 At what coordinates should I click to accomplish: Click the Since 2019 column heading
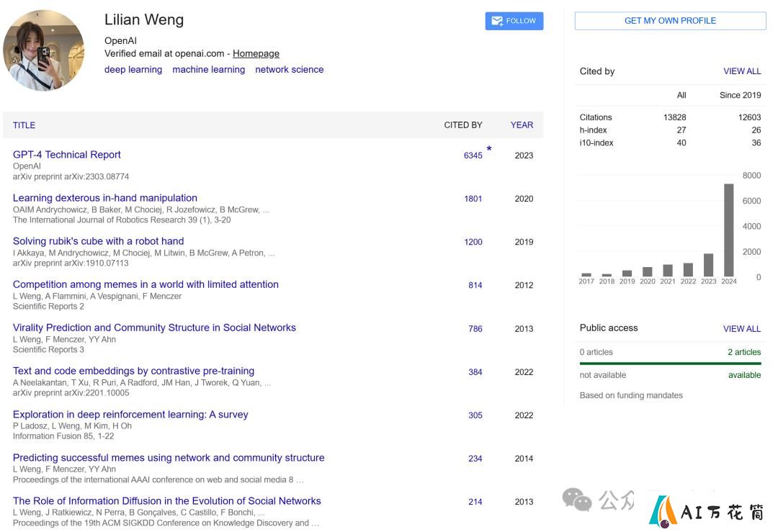pyautogui.click(x=740, y=95)
